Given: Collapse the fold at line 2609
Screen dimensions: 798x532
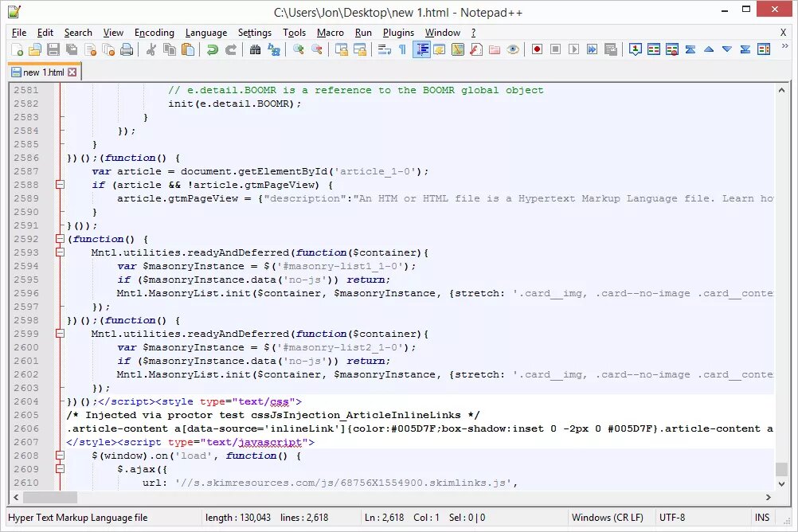Looking at the screenshot, I should pos(60,469).
